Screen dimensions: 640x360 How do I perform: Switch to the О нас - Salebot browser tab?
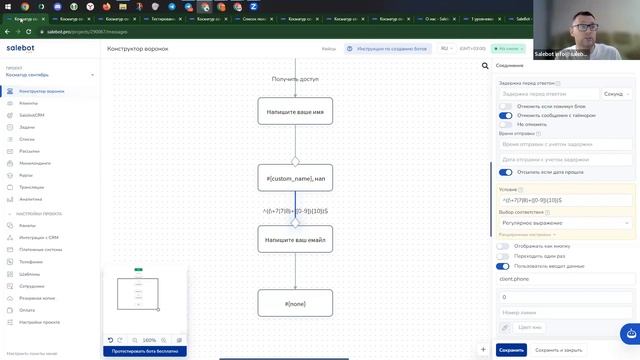[436, 19]
